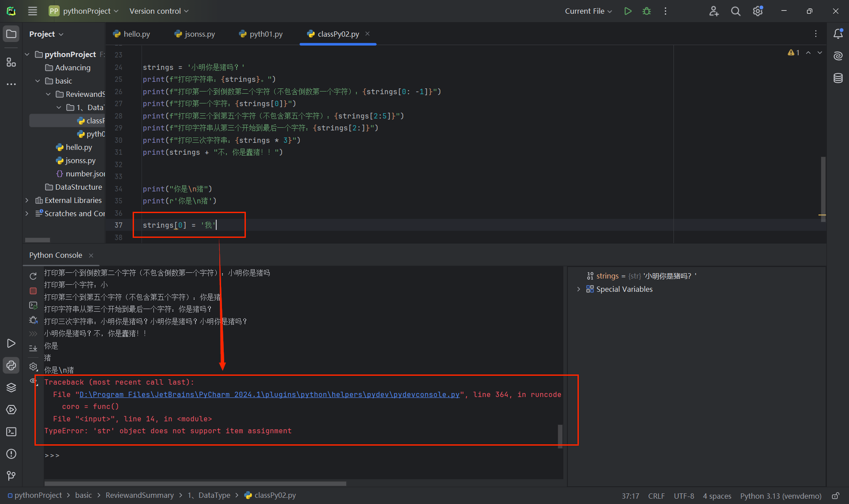This screenshot has height=504, width=849.
Task: Stop the console with the red square
Action: pyautogui.click(x=33, y=291)
